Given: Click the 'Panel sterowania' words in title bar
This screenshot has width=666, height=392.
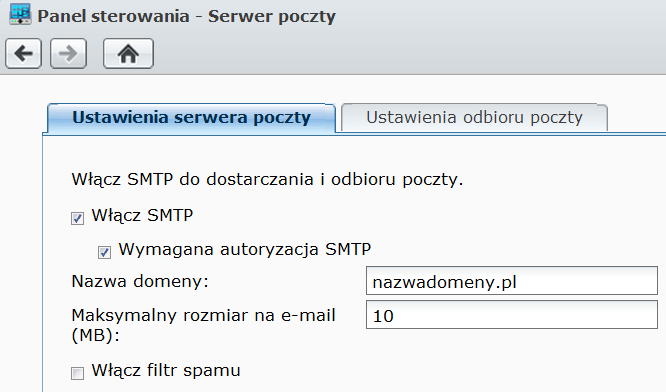Looking at the screenshot, I should click(113, 16).
